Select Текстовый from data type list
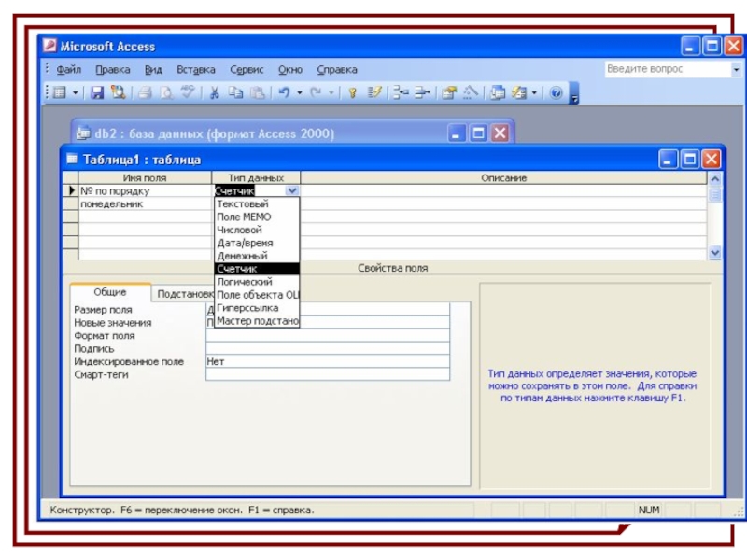 [243, 203]
